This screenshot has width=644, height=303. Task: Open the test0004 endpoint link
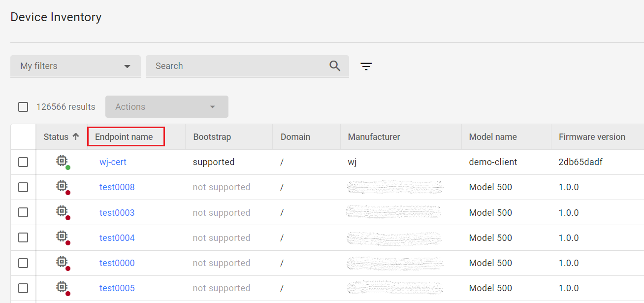117,238
